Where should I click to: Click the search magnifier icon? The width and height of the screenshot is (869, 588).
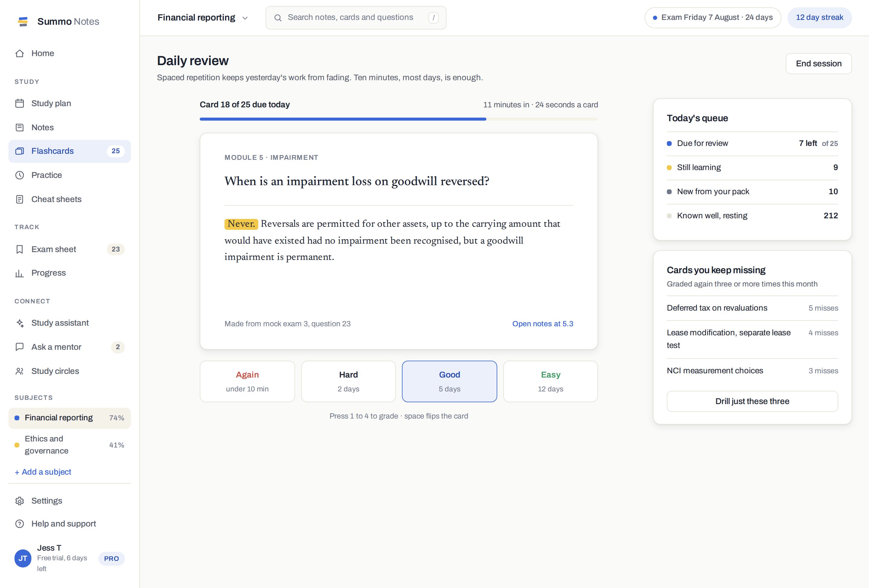pos(278,17)
